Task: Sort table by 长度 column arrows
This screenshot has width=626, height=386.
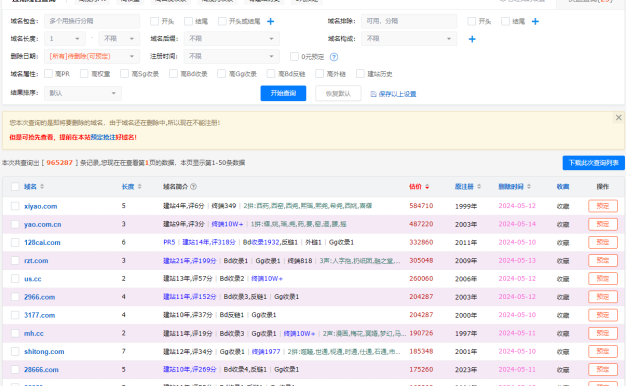Action: [x=139, y=186]
